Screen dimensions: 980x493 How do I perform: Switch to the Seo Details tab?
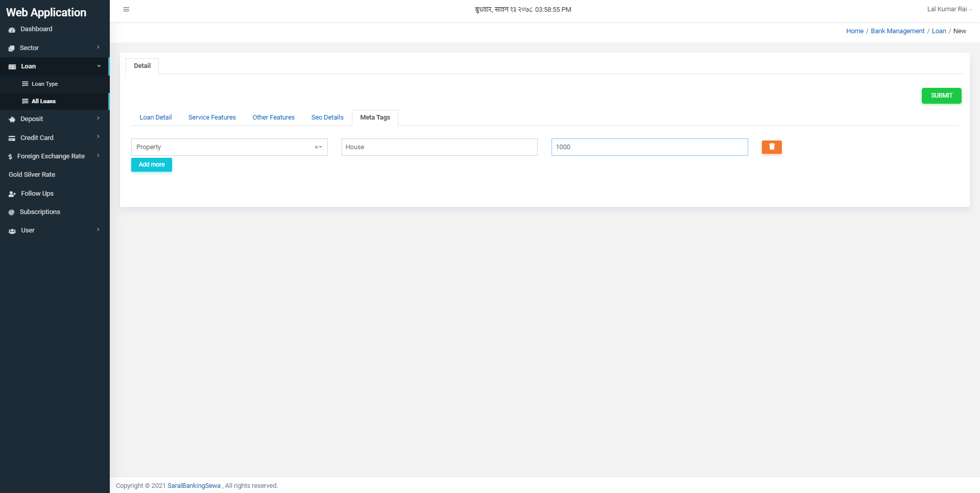point(327,118)
